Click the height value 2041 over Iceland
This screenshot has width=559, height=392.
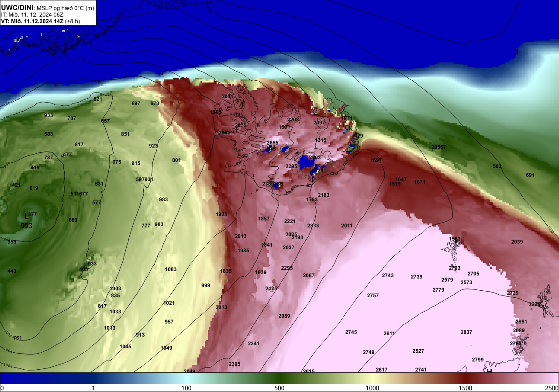pos(228,96)
